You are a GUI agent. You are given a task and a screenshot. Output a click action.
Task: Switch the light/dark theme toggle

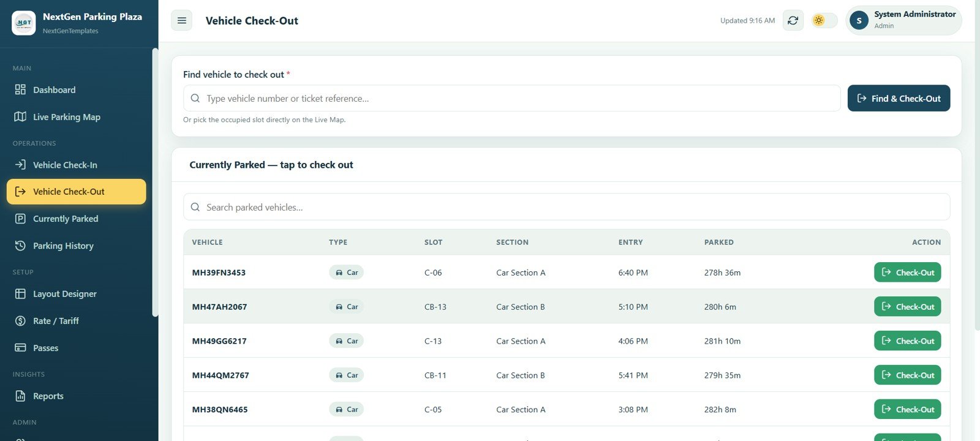[824, 20]
